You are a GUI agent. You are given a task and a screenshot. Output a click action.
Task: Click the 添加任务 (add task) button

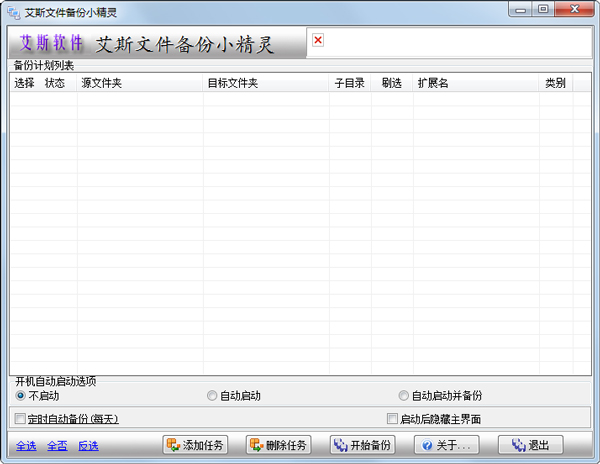point(195,445)
